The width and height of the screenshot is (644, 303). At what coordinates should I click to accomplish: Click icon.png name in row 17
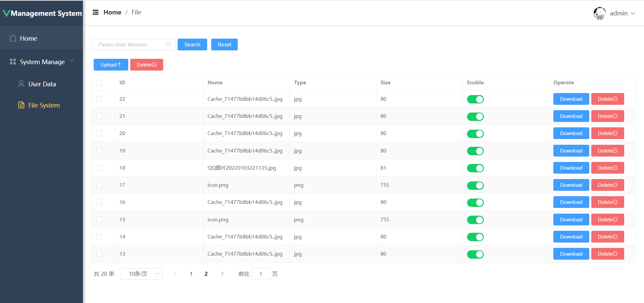click(x=218, y=185)
